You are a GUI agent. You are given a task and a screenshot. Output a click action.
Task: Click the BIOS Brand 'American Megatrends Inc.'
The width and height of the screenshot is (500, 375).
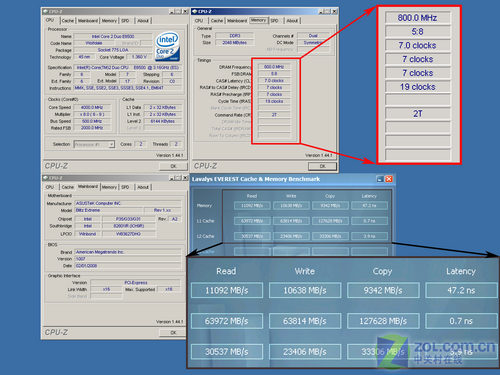(x=128, y=252)
